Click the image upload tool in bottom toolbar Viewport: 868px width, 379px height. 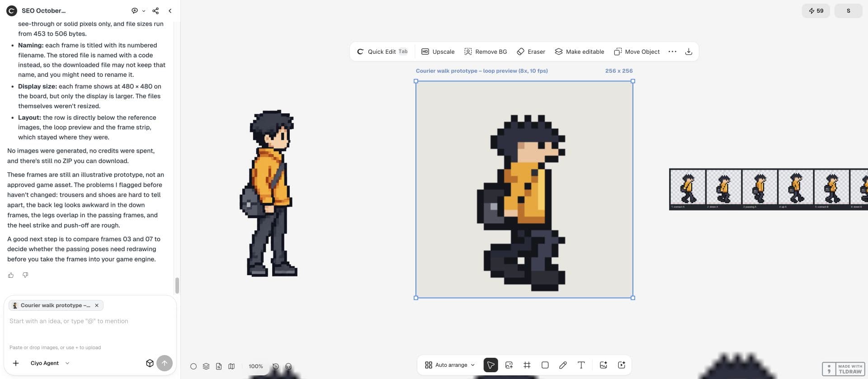[509, 365]
